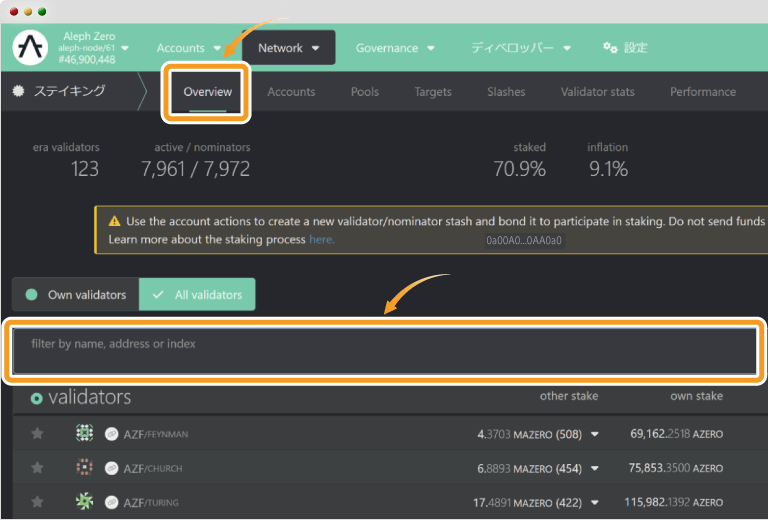Favorite the AZF/FEYNMAN validator star
The image size is (768, 520).
coord(38,434)
